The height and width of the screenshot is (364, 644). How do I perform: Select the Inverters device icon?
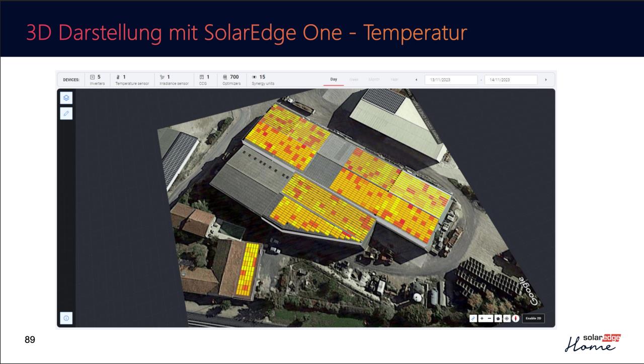[93, 77]
